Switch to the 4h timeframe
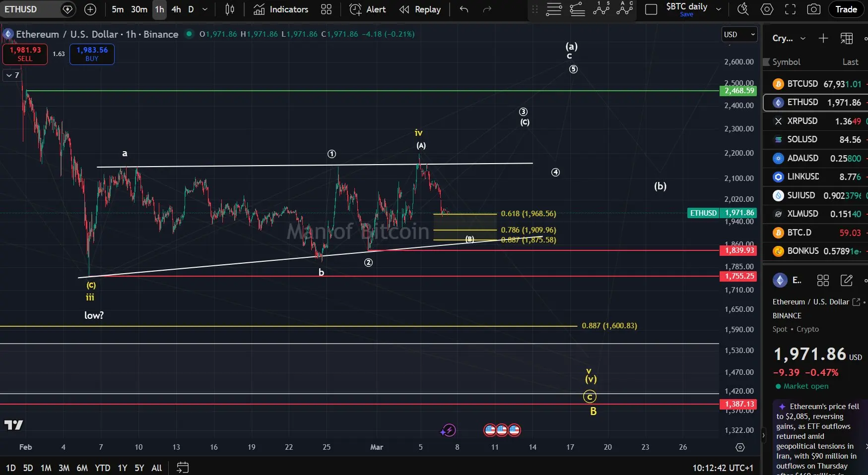868x475 pixels. tap(176, 9)
